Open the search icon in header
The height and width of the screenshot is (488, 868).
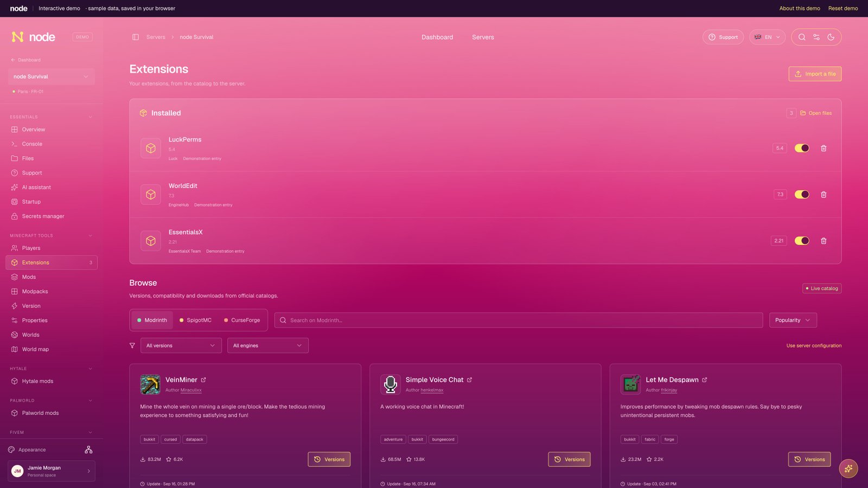[802, 37]
